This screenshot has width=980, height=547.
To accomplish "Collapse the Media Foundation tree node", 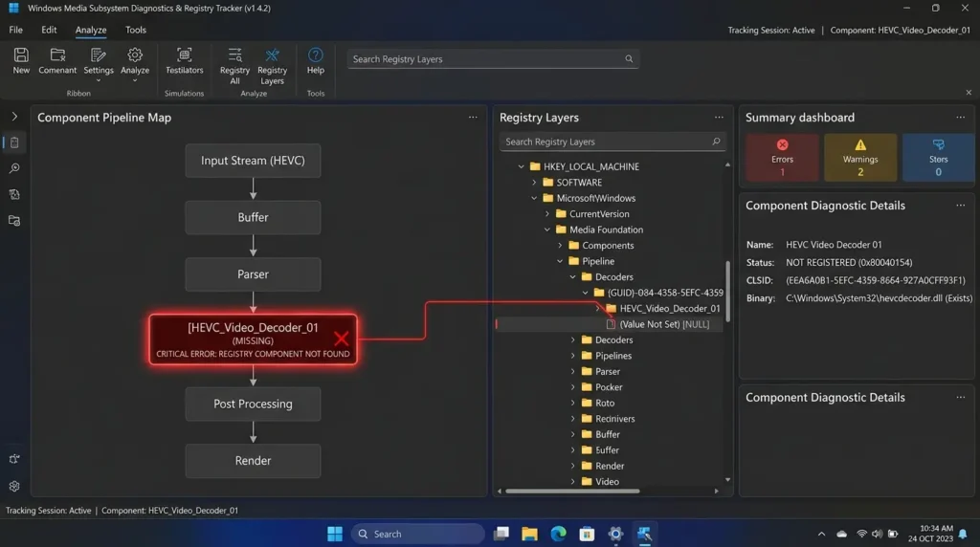I will click(x=547, y=230).
